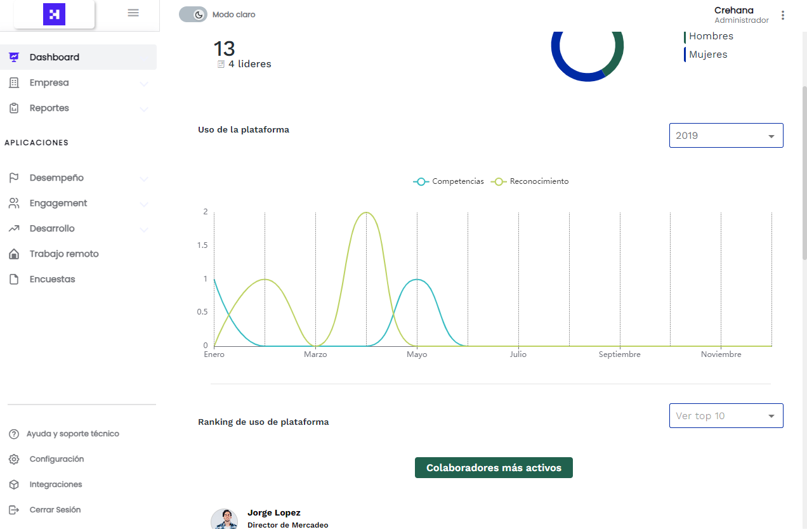Select the Encuestas document icon

[x=13, y=279]
